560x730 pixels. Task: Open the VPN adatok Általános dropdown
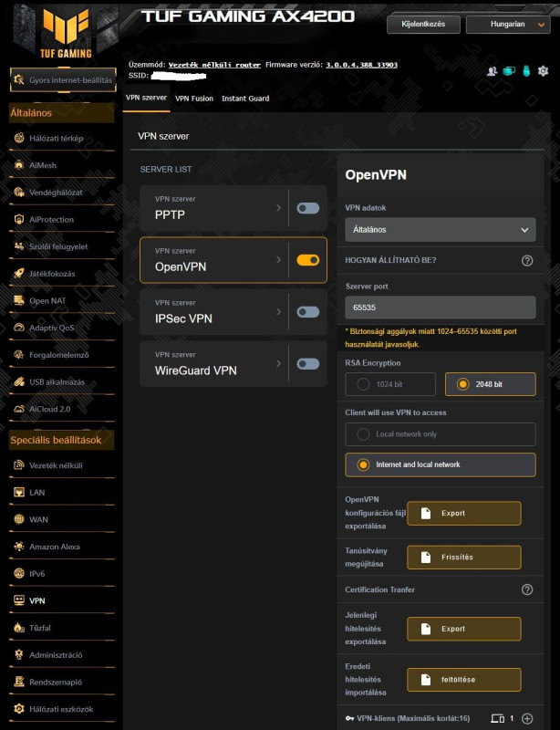[x=441, y=230]
